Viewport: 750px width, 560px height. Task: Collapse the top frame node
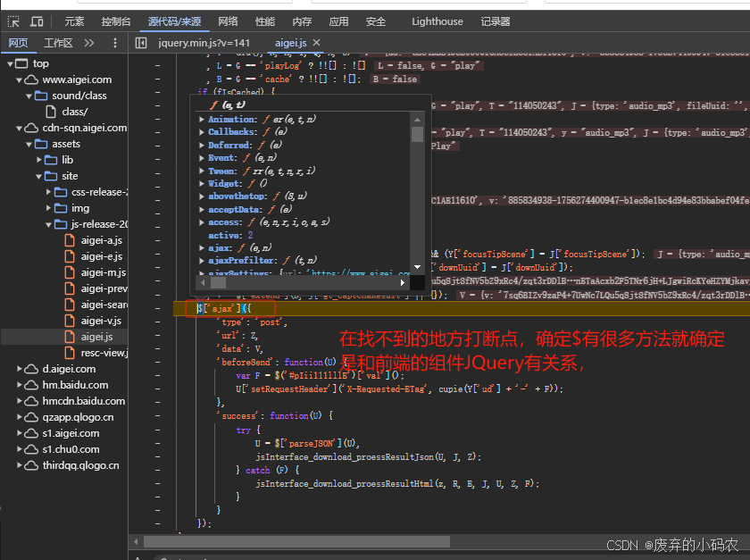tap(10, 63)
